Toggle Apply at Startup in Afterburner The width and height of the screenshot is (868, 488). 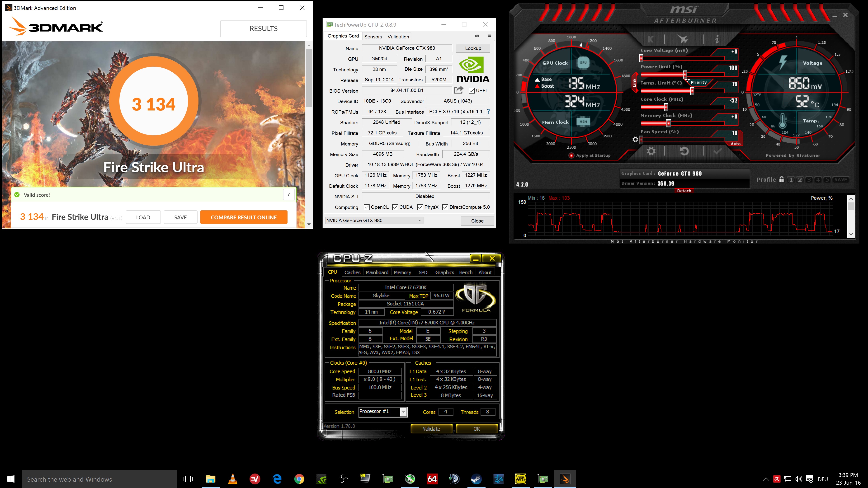point(571,155)
